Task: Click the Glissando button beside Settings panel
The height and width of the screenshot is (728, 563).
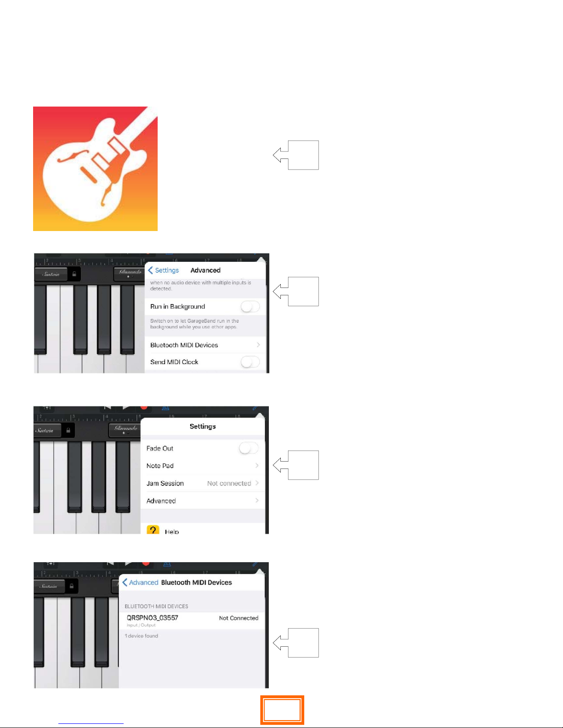Action: (125, 429)
